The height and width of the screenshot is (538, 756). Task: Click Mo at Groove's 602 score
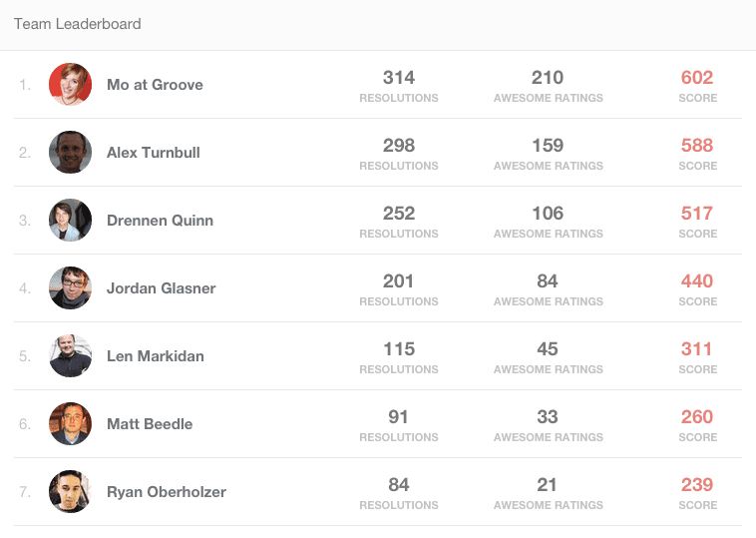click(697, 78)
